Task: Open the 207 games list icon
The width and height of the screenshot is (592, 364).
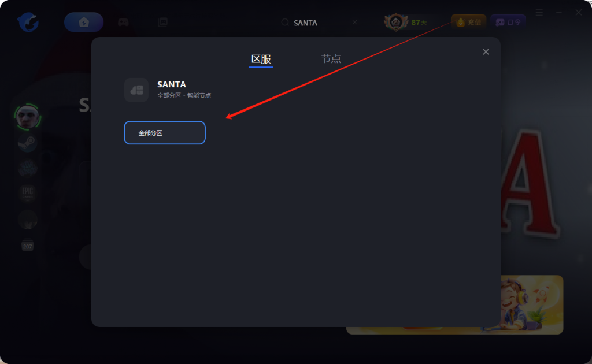Action: [28, 245]
